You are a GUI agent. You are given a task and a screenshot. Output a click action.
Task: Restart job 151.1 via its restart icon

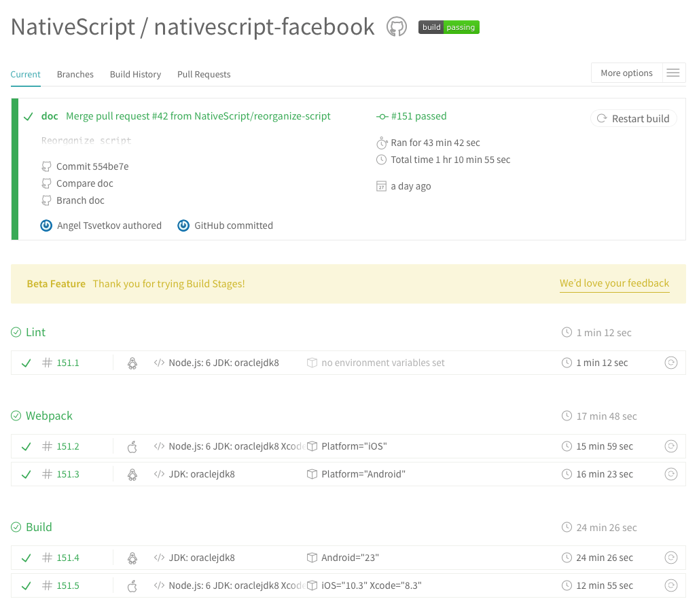click(670, 363)
